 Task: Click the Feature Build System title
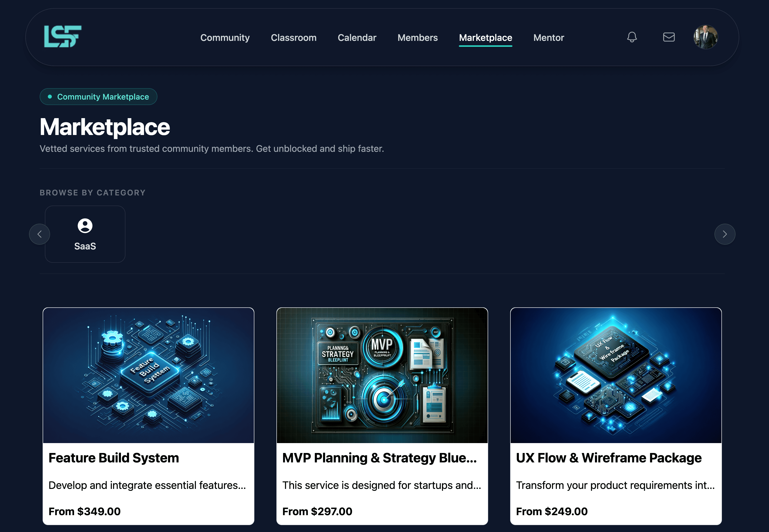114,458
